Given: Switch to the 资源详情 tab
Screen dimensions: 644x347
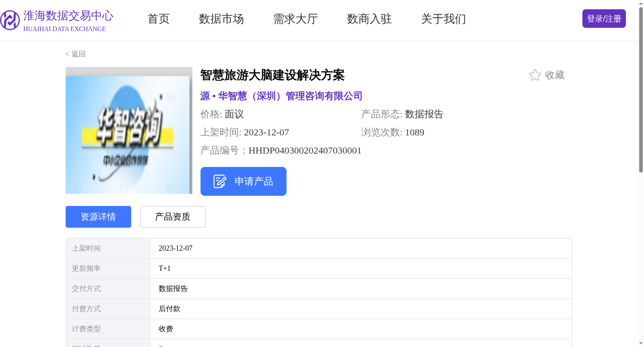Looking at the screenshot, I should point(98,217).
